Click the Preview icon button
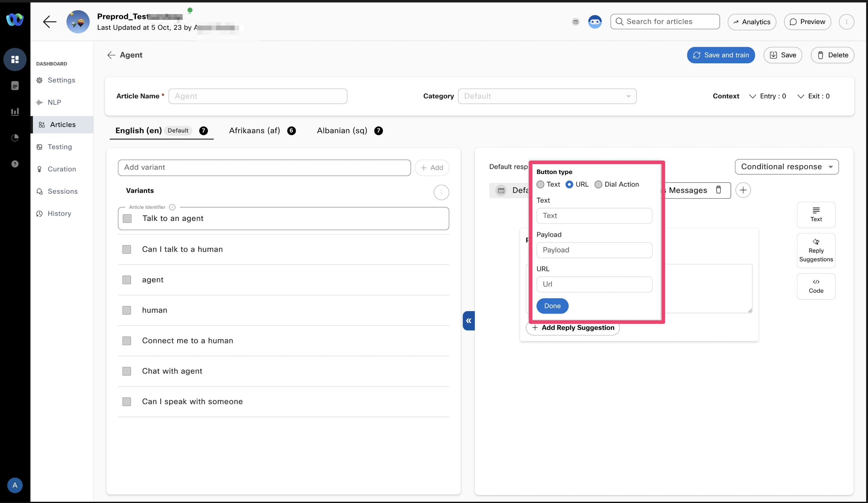 807,22
